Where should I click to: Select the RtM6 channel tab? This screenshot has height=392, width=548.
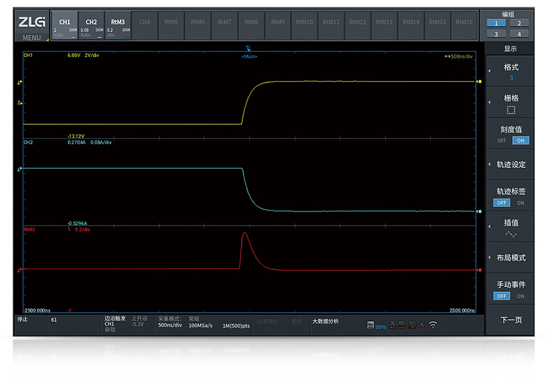click(x=197, y=25)
